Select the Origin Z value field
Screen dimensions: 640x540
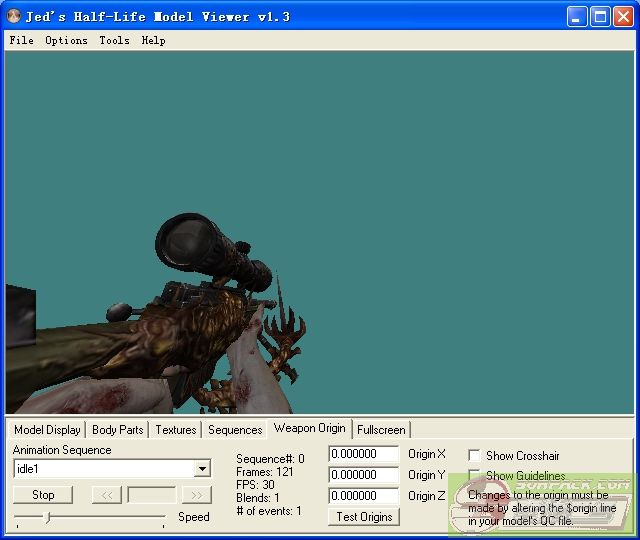(x=363, y=496)
